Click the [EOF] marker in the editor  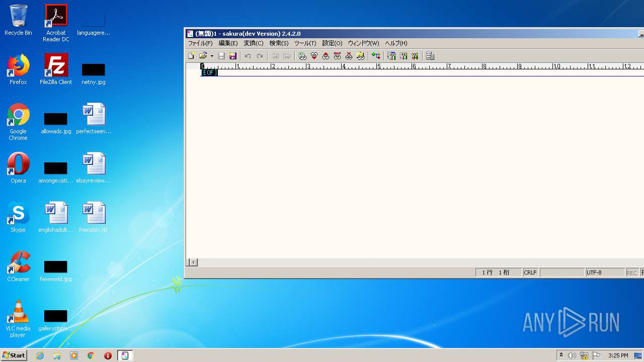click(x=209, y=72)
